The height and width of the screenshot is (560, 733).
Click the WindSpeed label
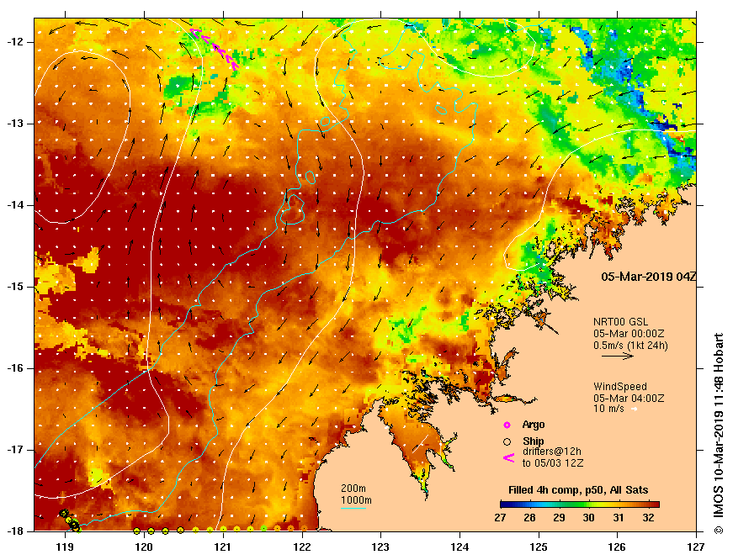coord(620,387)
